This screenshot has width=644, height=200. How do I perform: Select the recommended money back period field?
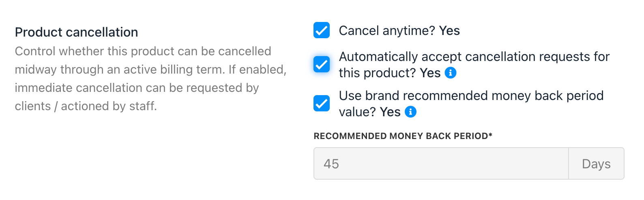point(441,163)
